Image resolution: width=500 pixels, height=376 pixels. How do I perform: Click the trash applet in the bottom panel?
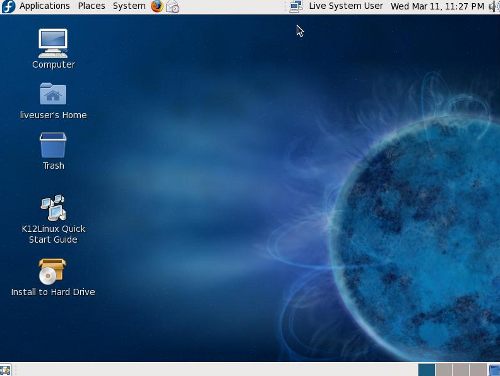494,370
